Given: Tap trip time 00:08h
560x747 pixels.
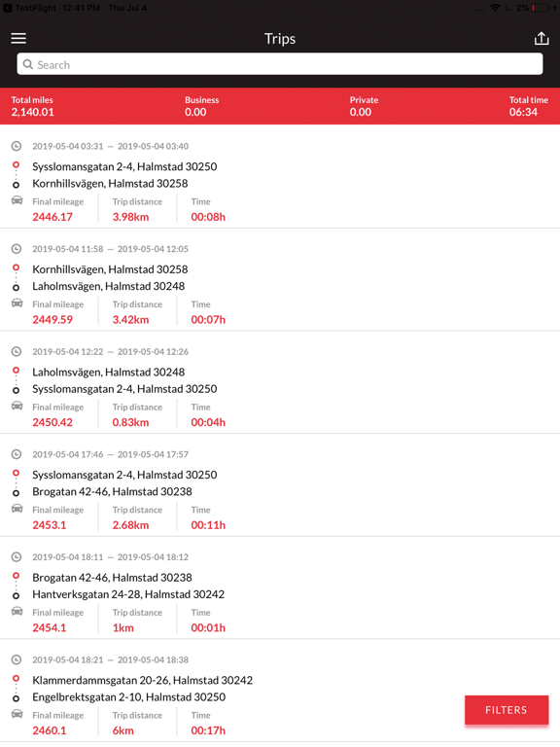Looking at the screenshot, I should tap(208, 217).
